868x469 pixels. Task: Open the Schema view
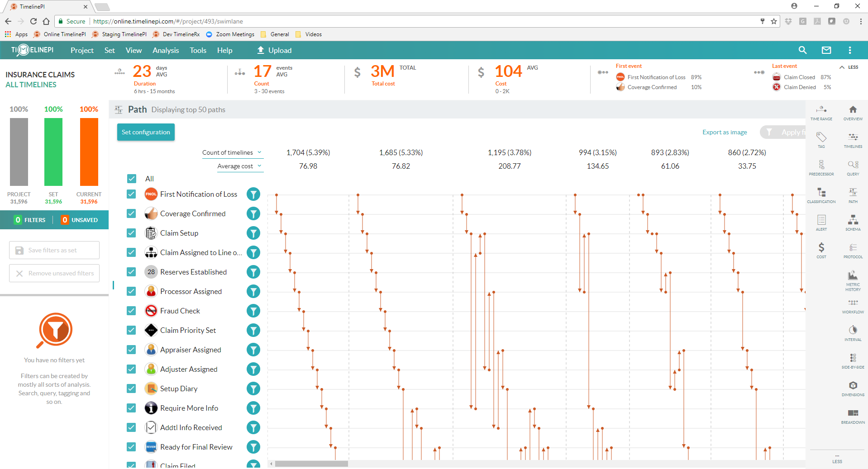(x=852, y=222)
